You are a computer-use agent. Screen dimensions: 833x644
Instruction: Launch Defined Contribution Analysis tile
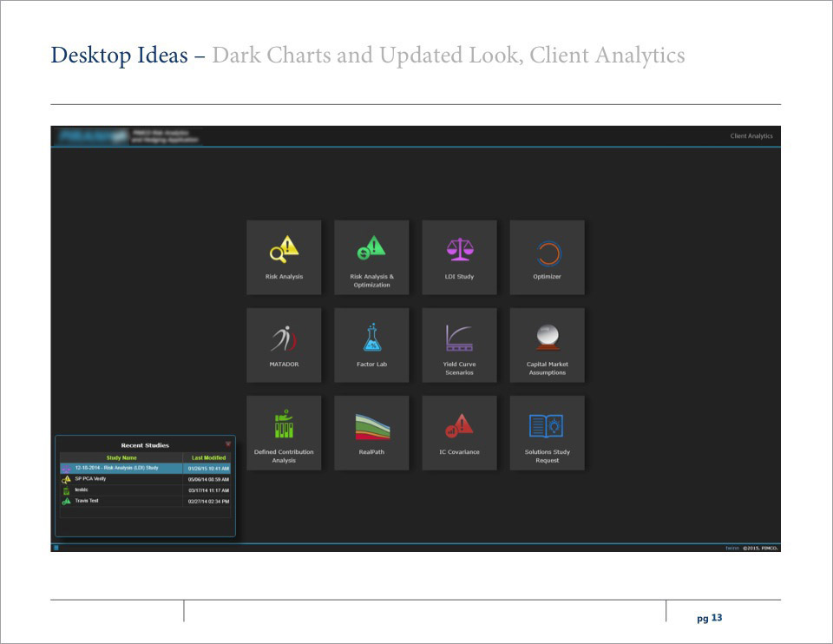click(284, 432)
